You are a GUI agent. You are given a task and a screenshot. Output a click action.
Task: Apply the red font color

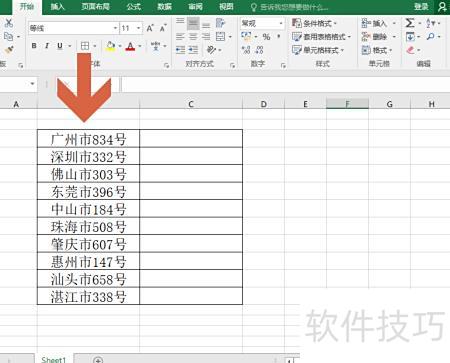click(x=130, y=46)
